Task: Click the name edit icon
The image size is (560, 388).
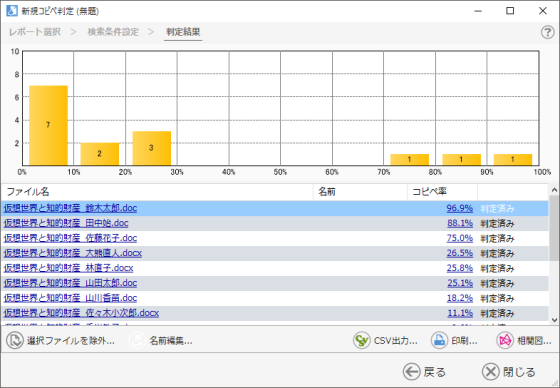Action: [x=137, y=340]
